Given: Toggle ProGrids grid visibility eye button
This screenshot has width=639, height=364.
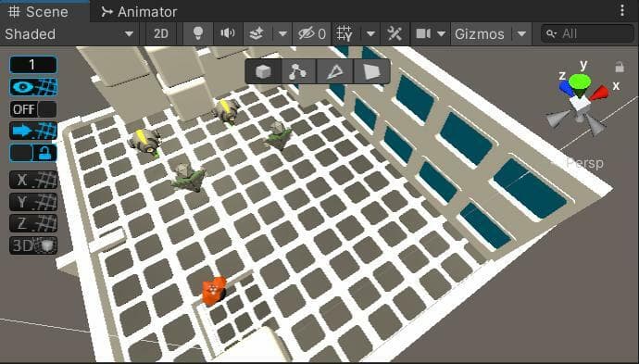Looking at the screenshot, I should (33, 87).
